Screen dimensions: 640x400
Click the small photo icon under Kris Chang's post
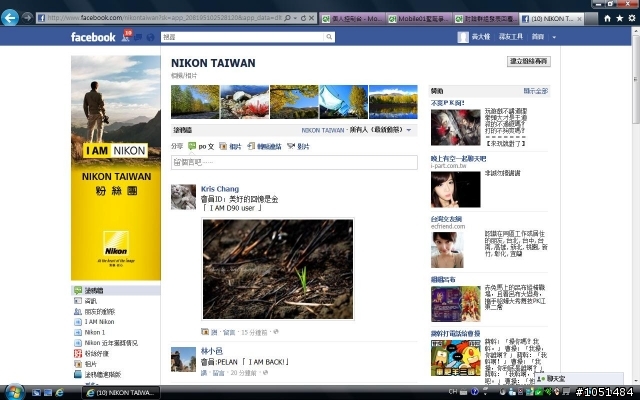(205, 332)
